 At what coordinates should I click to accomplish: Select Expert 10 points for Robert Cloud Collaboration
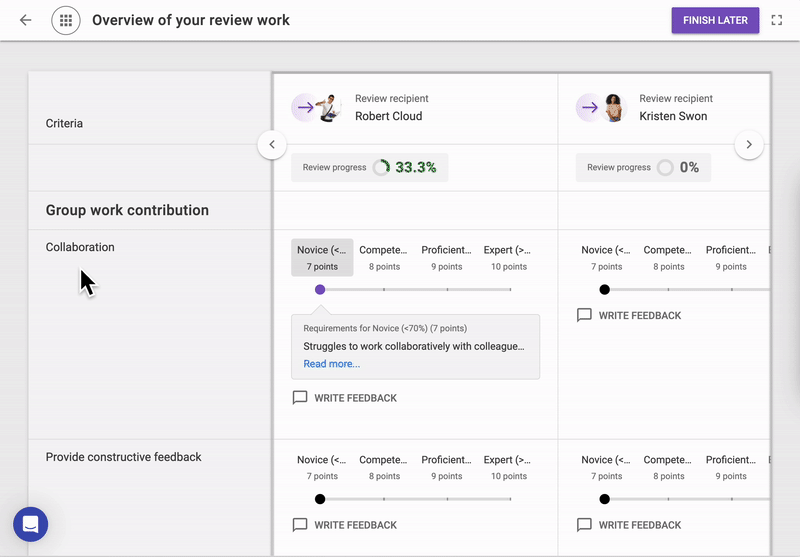(509, 258)
